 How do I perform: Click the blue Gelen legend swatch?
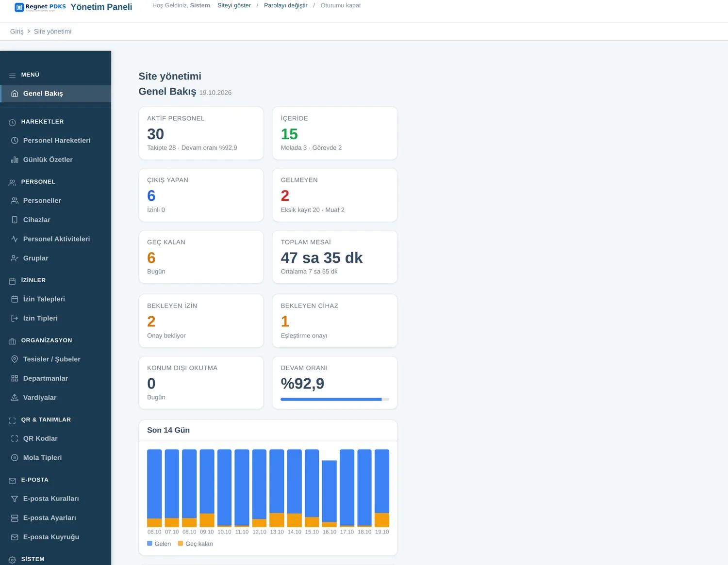click(149, 544)
